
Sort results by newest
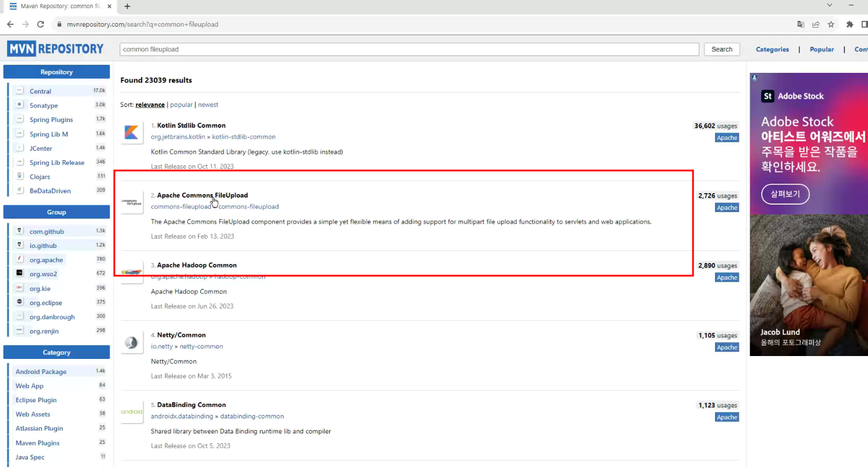[x=208, y=105]
